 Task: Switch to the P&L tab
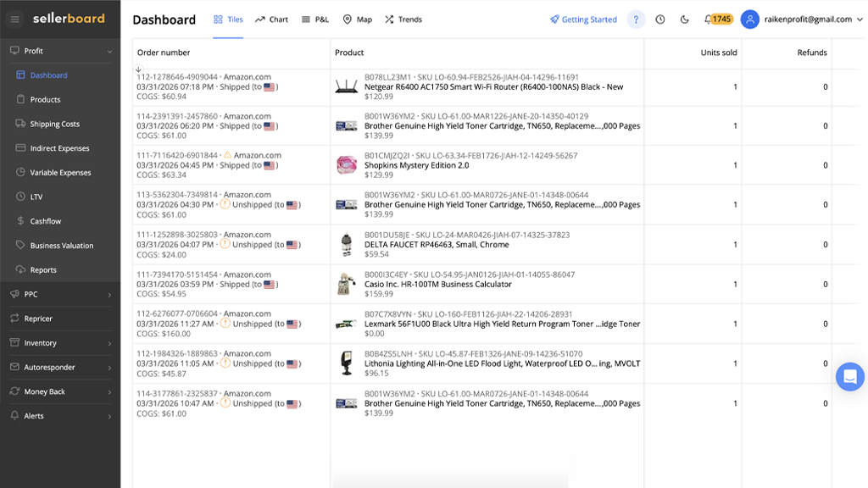point(314,19)
